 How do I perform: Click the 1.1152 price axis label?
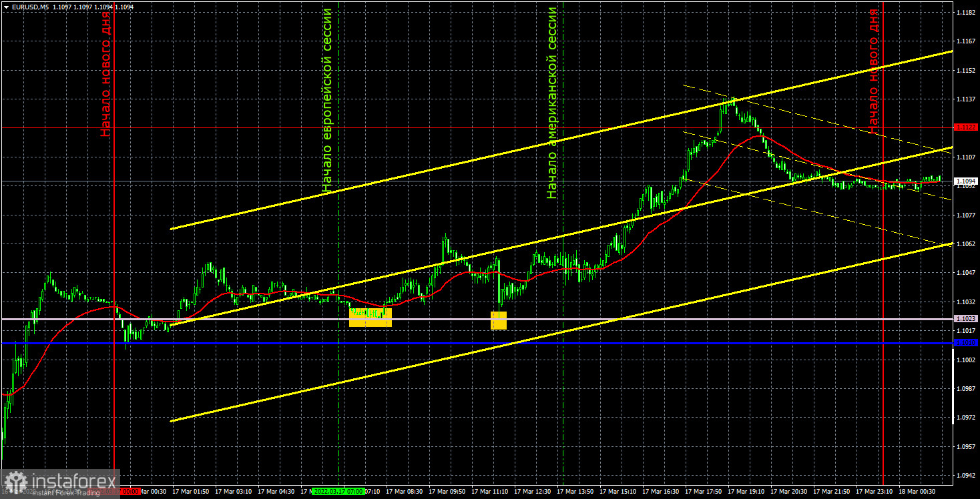click(965, 71)
